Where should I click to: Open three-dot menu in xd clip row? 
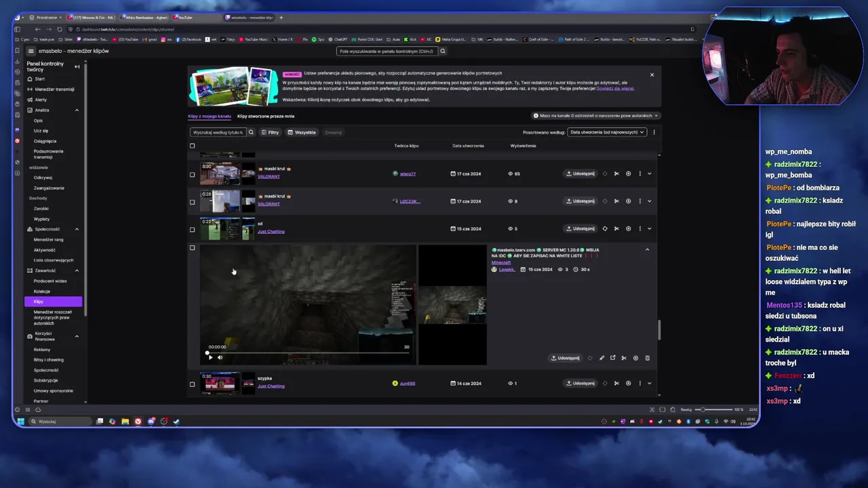click(639, 228)
